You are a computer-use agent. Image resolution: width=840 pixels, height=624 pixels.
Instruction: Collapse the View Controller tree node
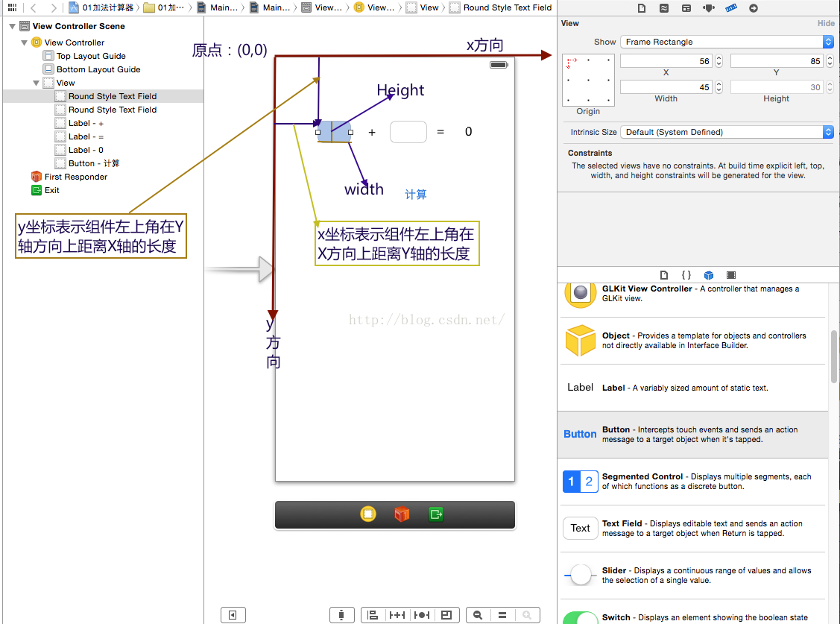(x=24, y=42)
